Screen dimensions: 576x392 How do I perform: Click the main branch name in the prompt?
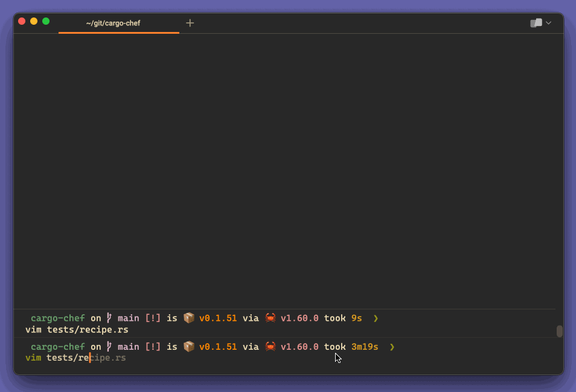tap(129, 347)
